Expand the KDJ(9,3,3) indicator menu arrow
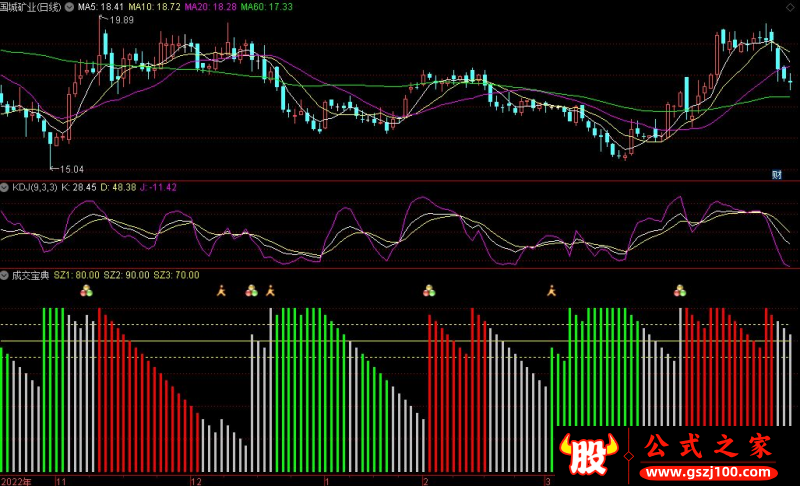Screen dimensions: 800x486 point(5,188)
